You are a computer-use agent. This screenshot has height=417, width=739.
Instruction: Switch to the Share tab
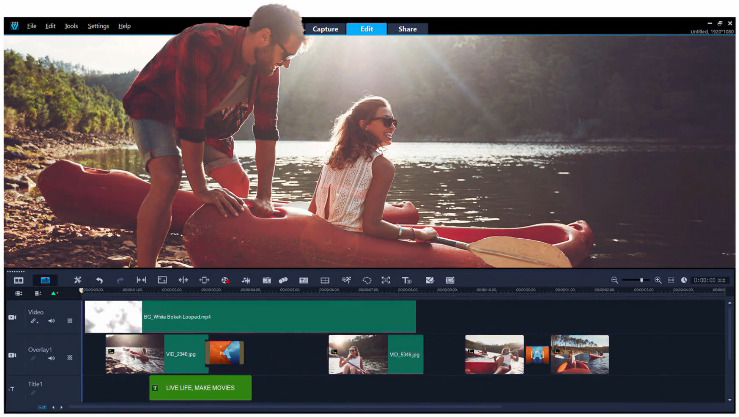[407, 29]
